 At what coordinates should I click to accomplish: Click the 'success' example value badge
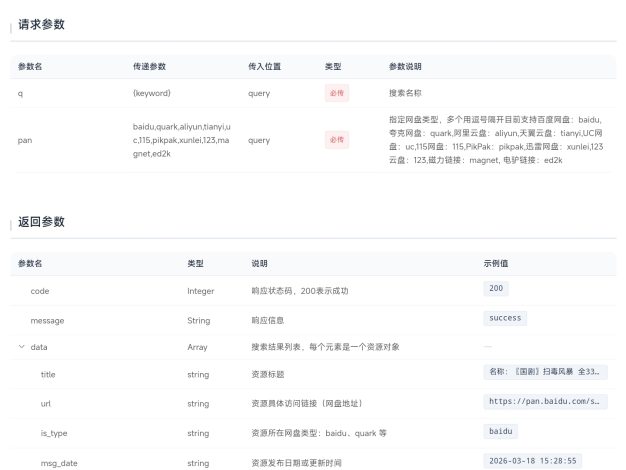click(x=505, y=318)
